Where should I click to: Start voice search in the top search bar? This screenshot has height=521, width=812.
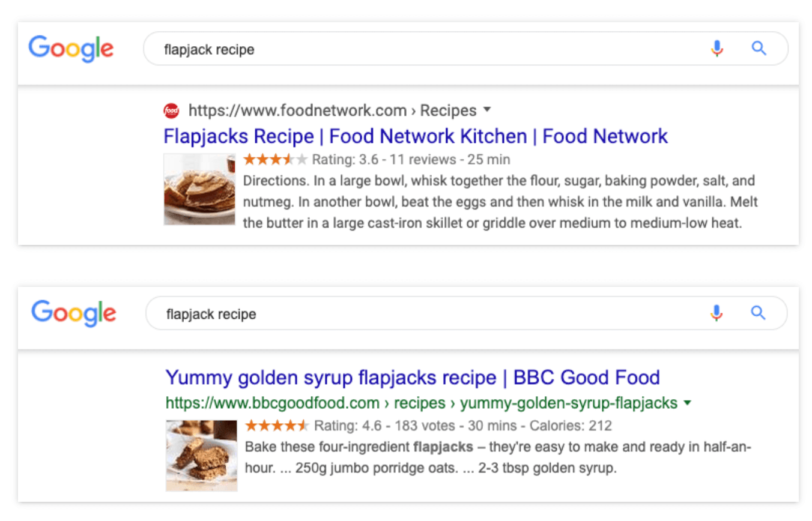[717, 49]
